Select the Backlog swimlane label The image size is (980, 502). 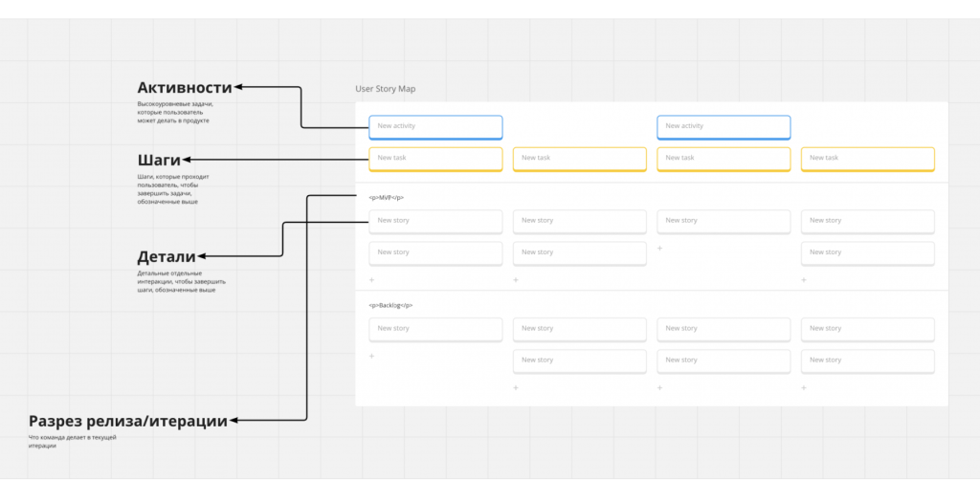click(x=390, y=305)
